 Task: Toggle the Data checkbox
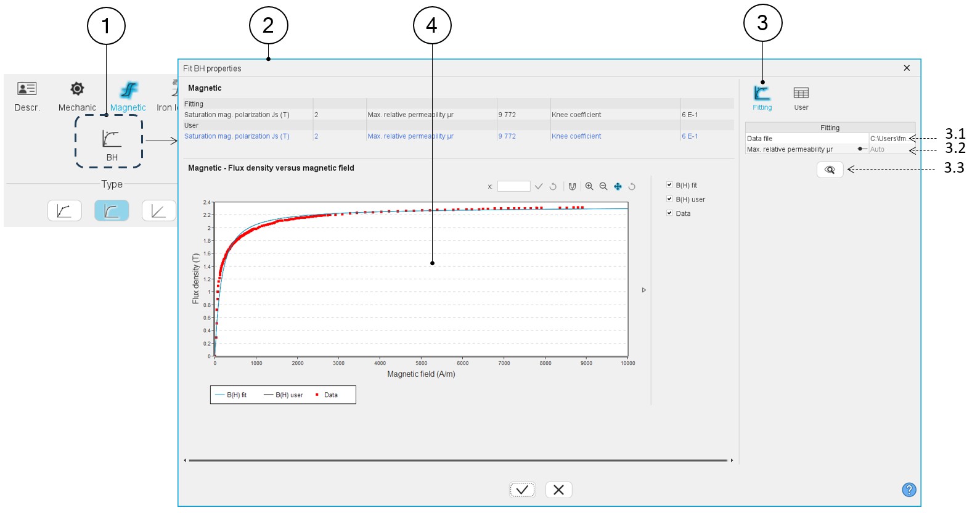click(669, 213)
